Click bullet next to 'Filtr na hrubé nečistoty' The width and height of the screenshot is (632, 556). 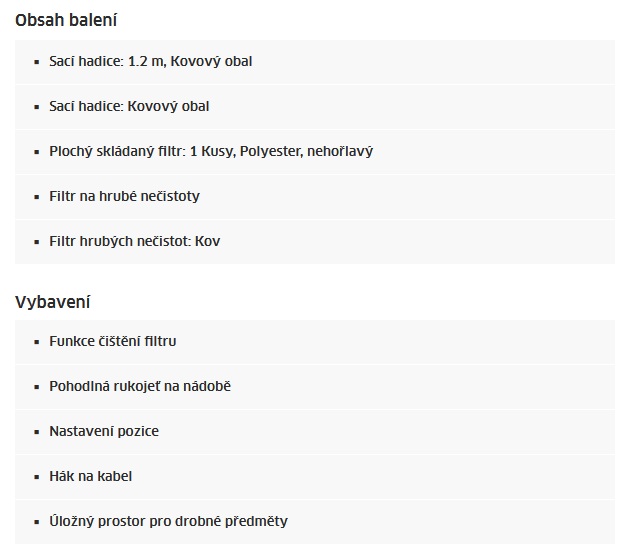click(x=37, y=197)
